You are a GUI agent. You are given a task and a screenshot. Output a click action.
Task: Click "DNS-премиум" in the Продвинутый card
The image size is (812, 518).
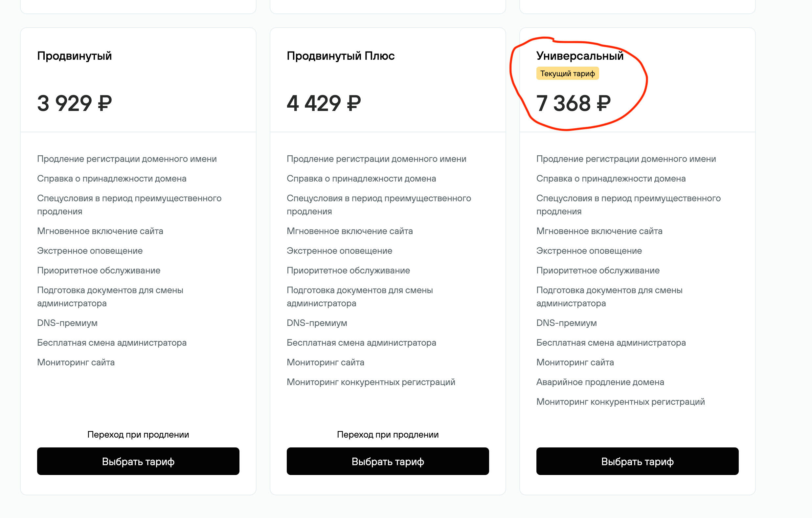(x=67, y=323)
